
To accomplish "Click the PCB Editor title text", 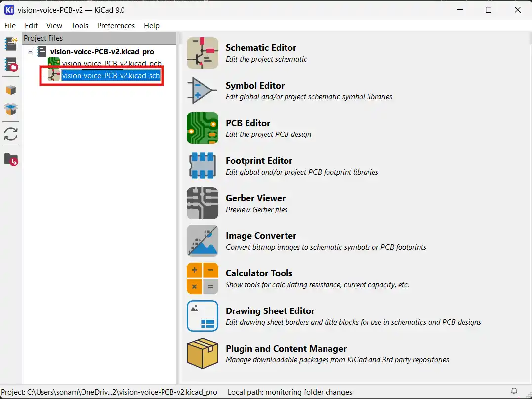I will click(248, 123).
